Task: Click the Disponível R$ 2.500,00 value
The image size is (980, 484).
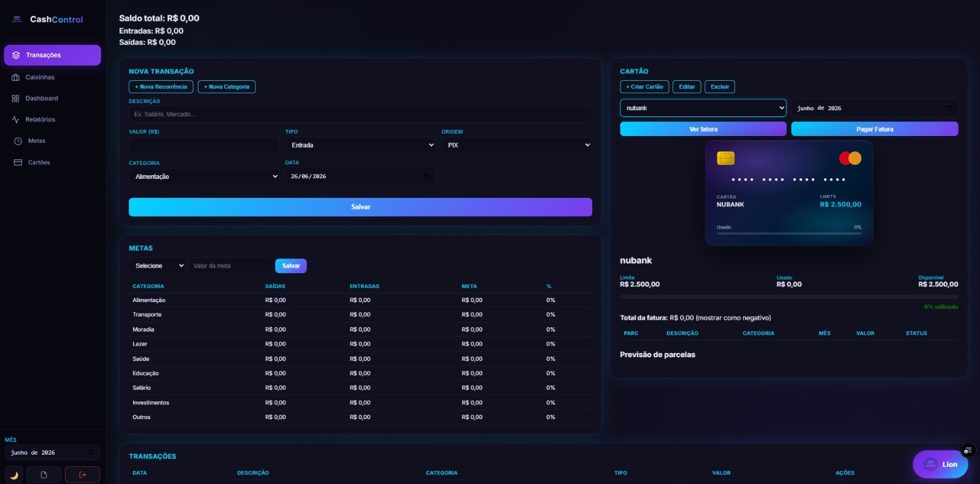Action: (x=938, y=284)
